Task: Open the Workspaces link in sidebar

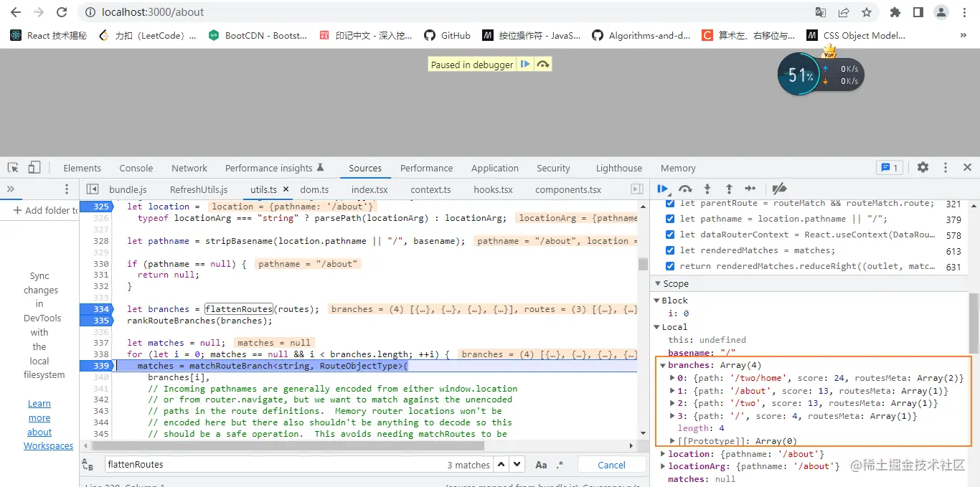Action: (x=48, y=445)
